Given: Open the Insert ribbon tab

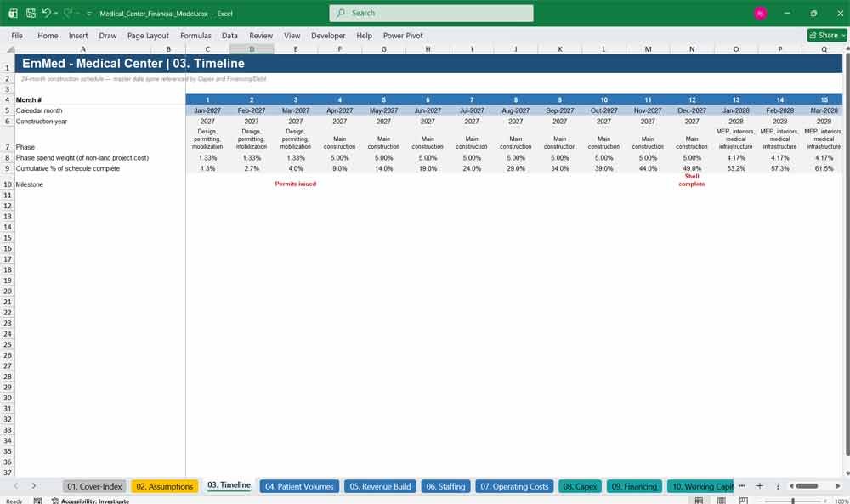Looking at the screenshot, I should (x=78, y=35).
